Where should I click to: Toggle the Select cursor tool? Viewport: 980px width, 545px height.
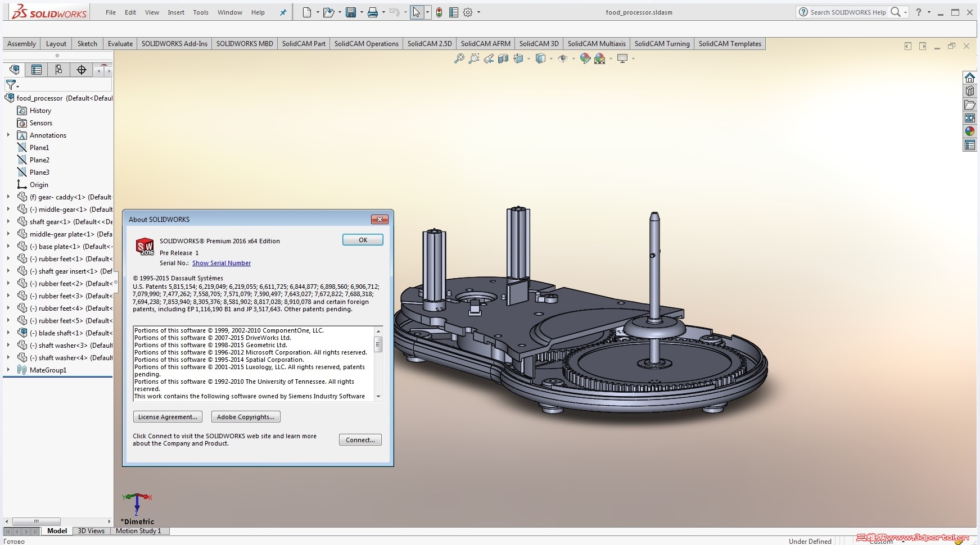pos(416,12)
